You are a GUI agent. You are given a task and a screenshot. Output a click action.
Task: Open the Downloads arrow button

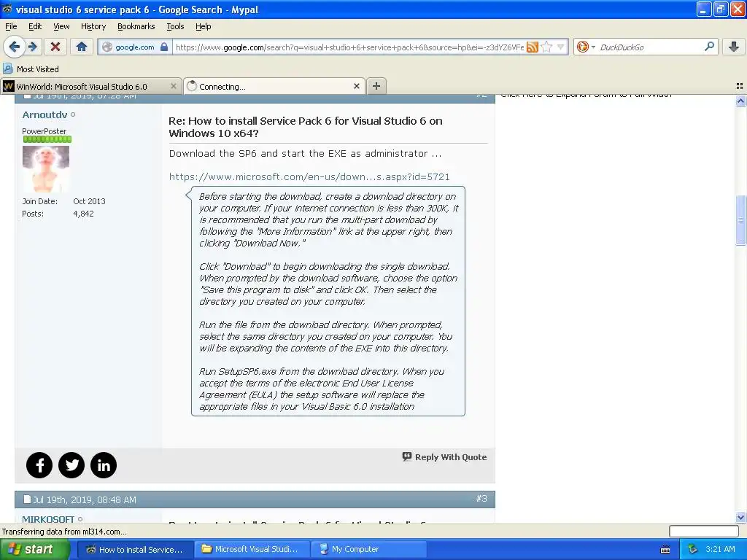[734, 47]
